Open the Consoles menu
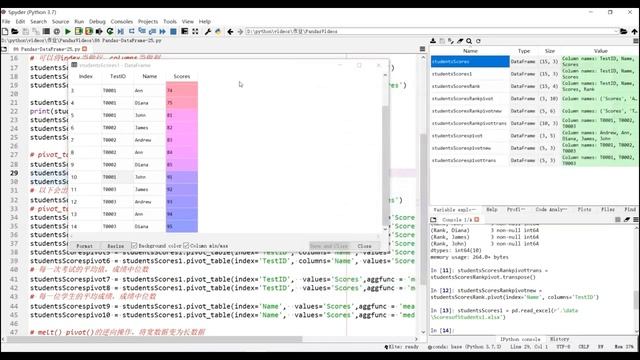The width and height of the screenshot is (640, 360). click(122, 21)
